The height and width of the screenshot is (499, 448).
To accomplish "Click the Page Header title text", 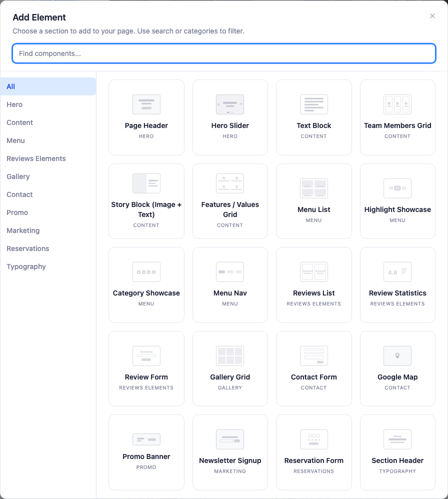I will (146, 125).
